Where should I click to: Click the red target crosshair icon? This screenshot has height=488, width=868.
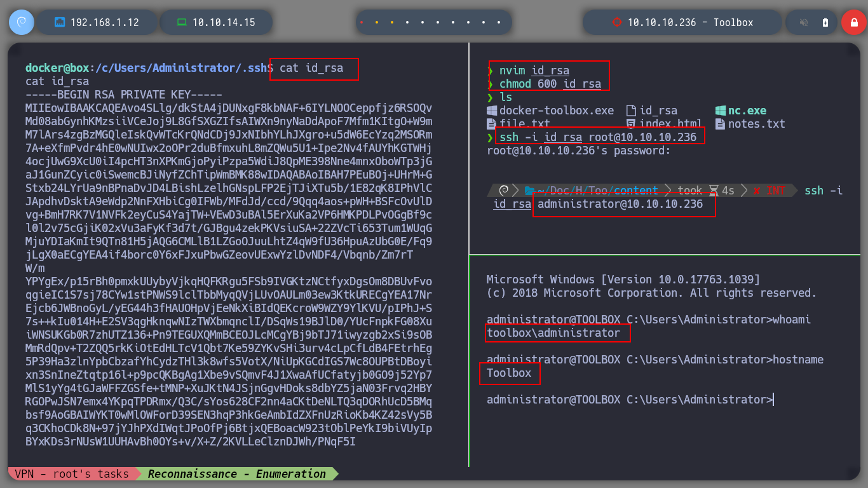(616, 22)
